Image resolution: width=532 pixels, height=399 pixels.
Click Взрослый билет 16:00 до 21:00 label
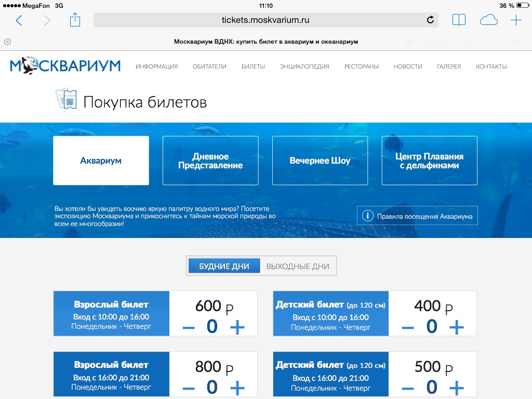111,374
